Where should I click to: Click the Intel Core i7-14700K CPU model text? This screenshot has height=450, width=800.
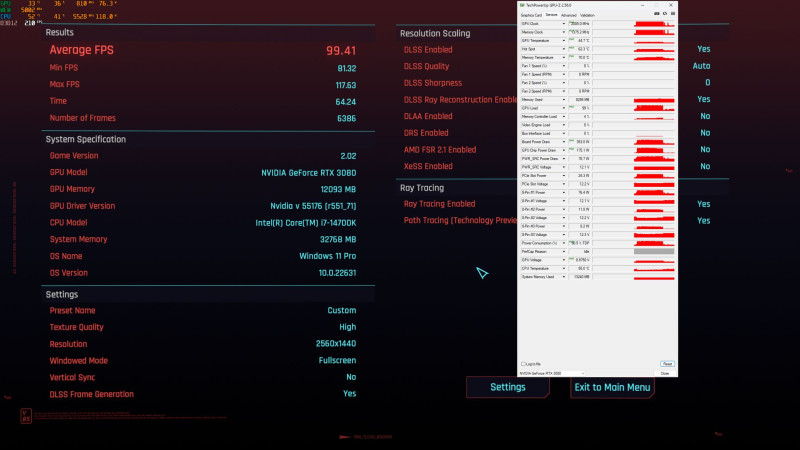(x=306, y=223)
